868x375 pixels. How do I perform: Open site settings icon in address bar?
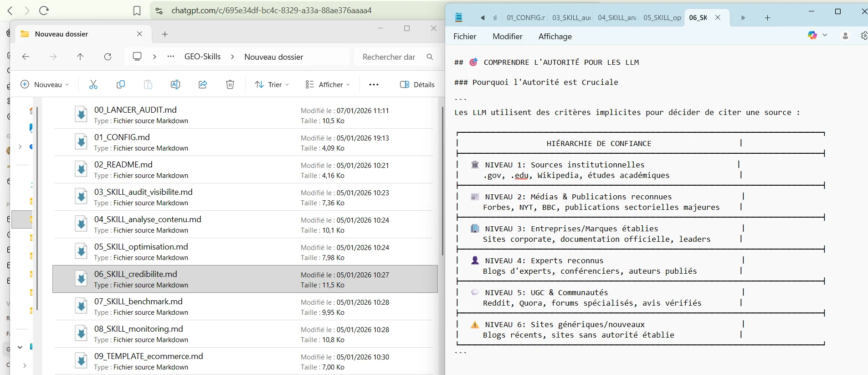159,10
